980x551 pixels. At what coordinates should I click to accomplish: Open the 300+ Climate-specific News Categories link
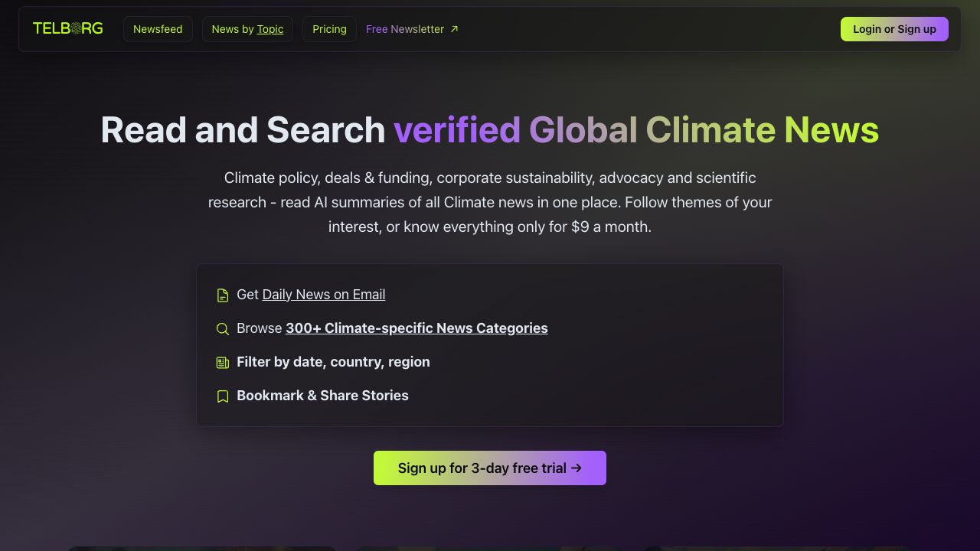[x=416, y=328]
